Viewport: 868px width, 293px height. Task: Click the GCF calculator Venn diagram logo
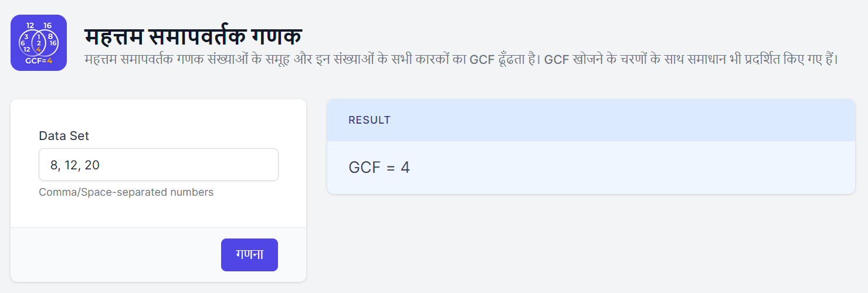(x=39, y=43)
